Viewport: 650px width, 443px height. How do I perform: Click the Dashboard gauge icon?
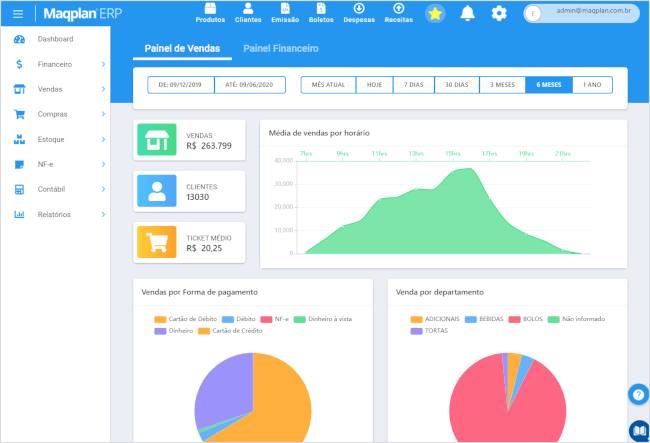coord(19,39)
